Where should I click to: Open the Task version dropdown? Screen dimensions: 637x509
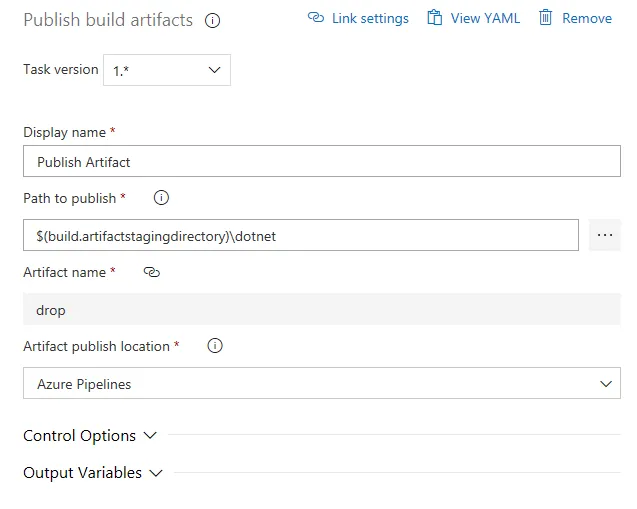tap(167, 70)
